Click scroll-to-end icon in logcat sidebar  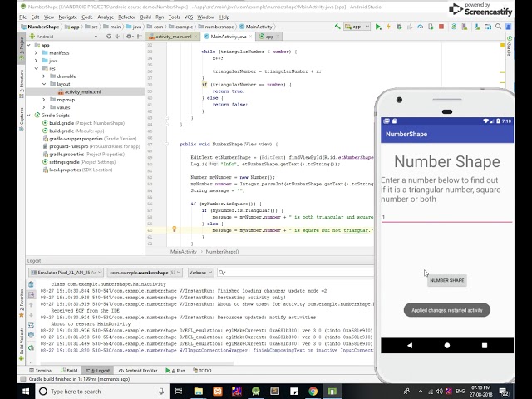pos(31,294)
